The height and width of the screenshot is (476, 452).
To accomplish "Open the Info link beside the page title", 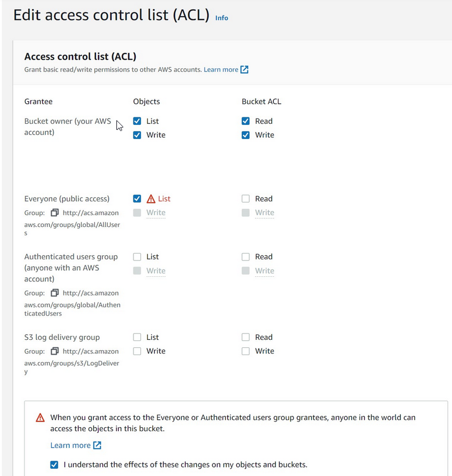I will pos(222,18).
